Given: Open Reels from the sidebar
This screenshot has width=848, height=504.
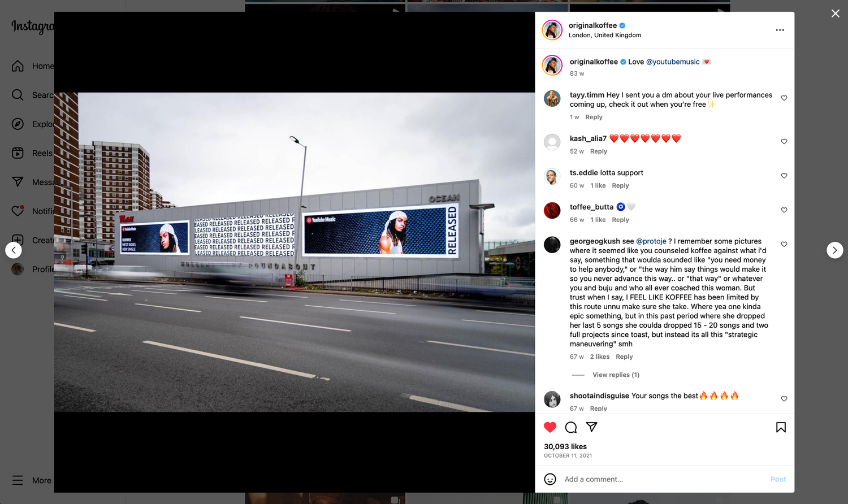Looking at the screenshot, I should pos(32,153).
